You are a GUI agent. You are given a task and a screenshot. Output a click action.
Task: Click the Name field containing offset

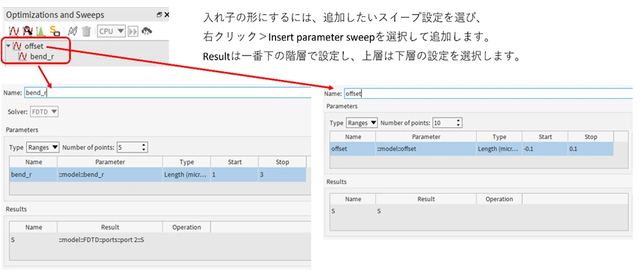point(488,93)
